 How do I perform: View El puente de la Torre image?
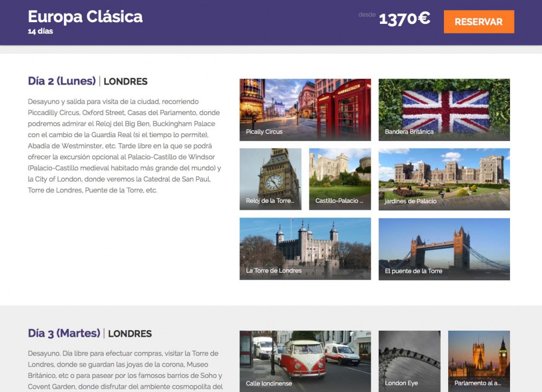pos(444,249)
